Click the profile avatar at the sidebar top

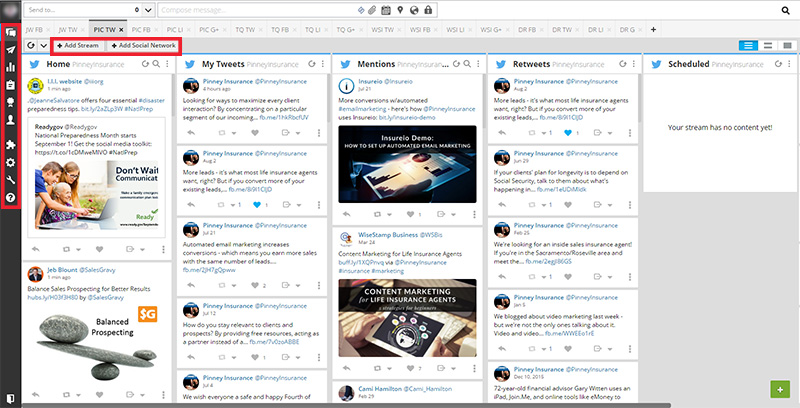[x=10, y=10]
